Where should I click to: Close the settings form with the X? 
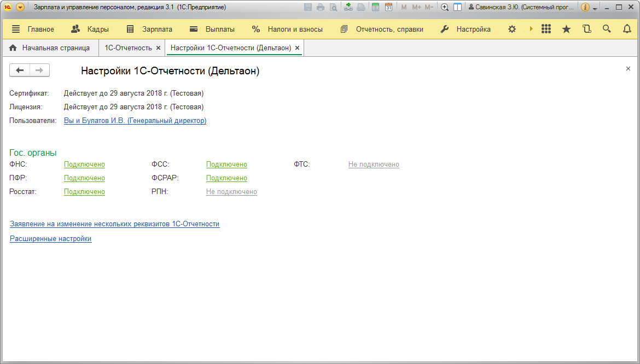(x=628, y=68)
